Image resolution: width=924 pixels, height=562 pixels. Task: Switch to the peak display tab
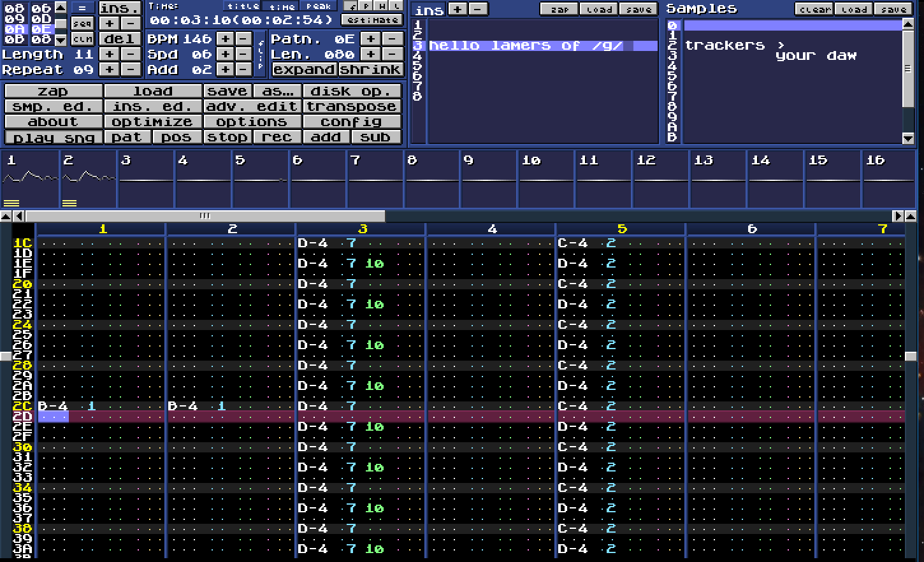[x=319, y=6]
